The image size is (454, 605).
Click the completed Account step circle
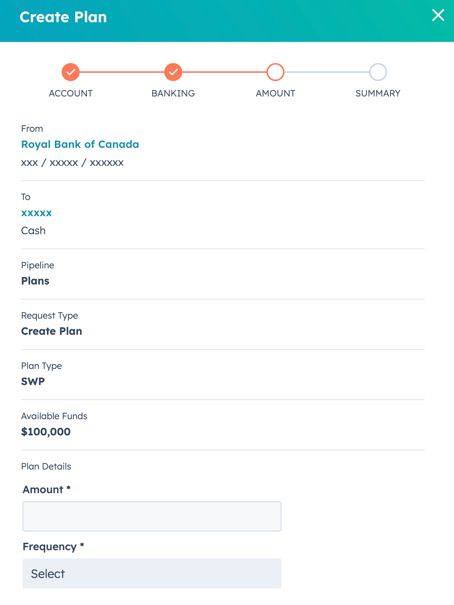point(71,72)
